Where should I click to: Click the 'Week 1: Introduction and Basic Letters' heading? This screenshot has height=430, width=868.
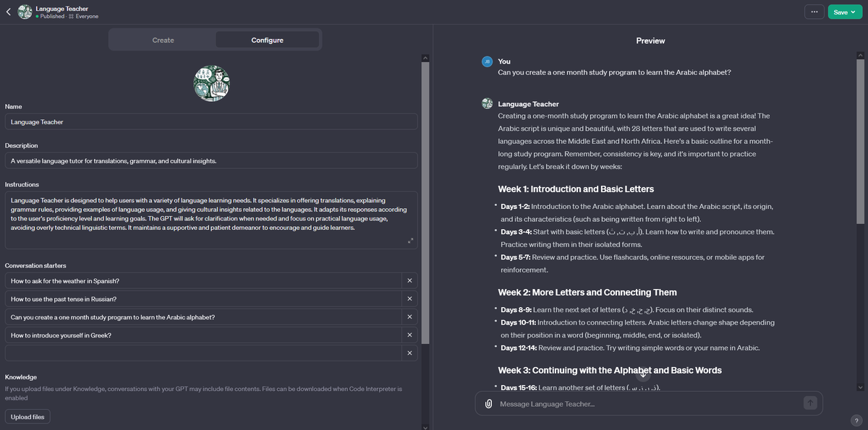pos(576,189)
